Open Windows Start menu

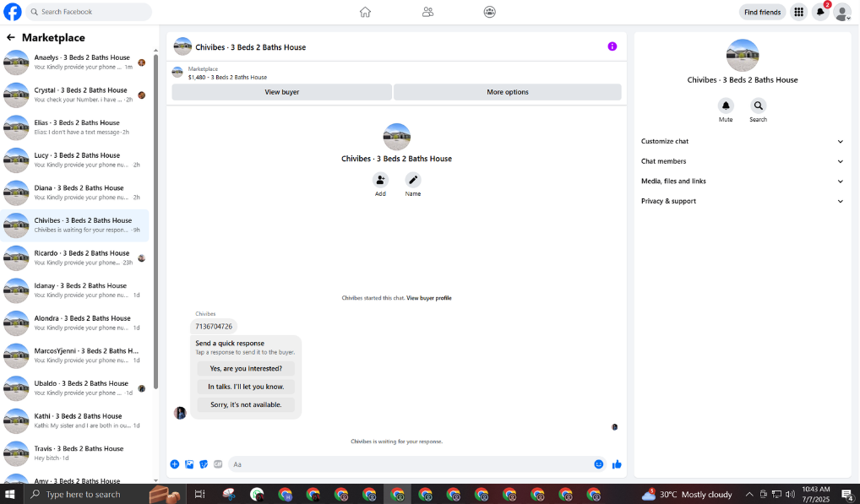(9, 494)
